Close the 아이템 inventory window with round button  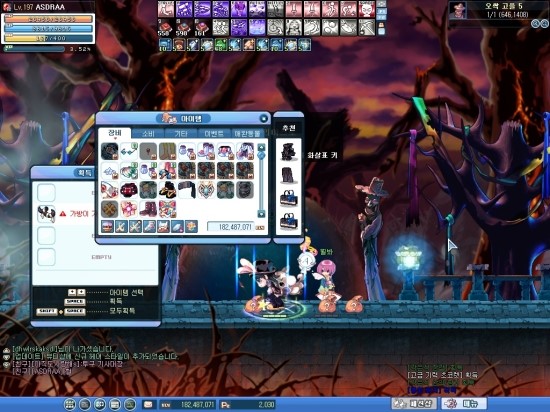coord(263,119)
